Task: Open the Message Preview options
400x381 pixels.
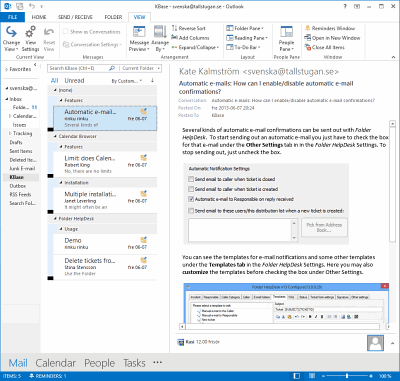Action: point(139,39)
